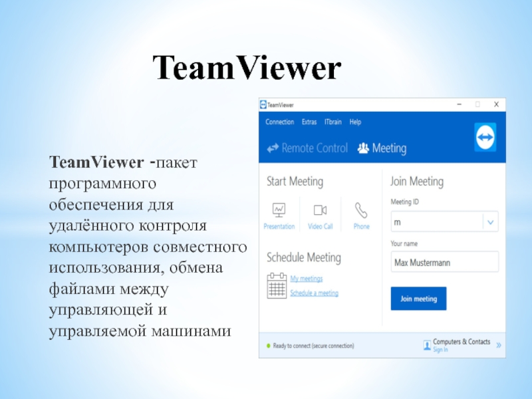Expand the Meeting ID dropdown arrow
Viewport: 532px width, 399px height.
(x=490, y=222)
